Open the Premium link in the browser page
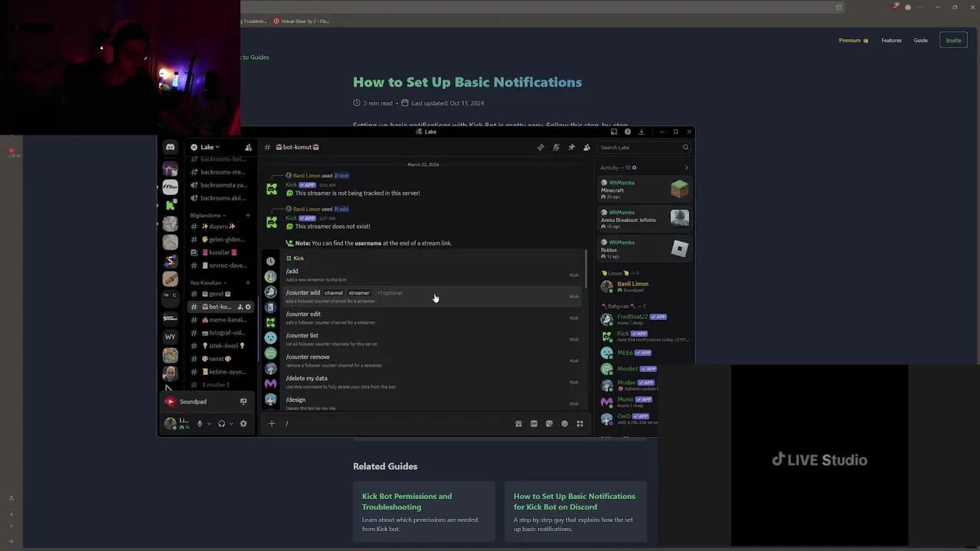 coord(853,41)
